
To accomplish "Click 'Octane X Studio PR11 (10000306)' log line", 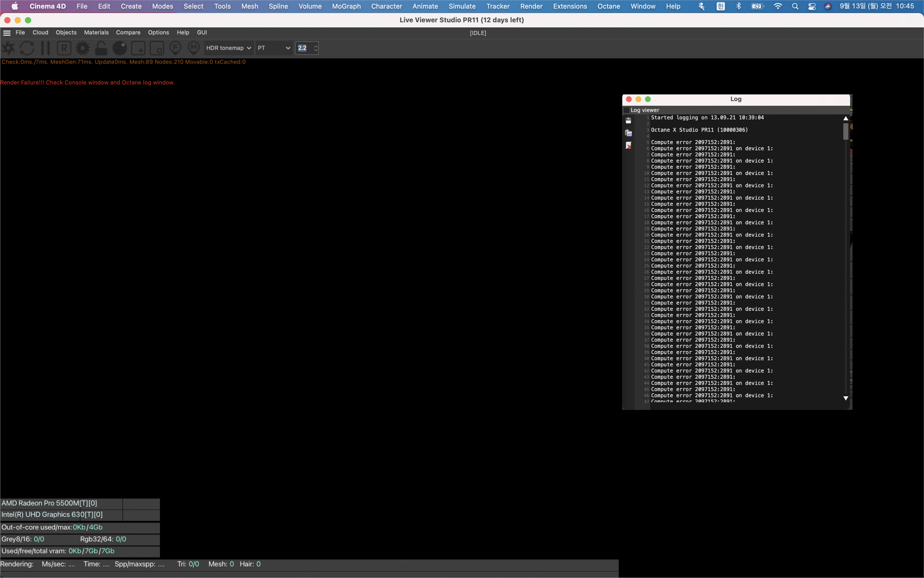I will pyautogui.click(x=699, y=130).
